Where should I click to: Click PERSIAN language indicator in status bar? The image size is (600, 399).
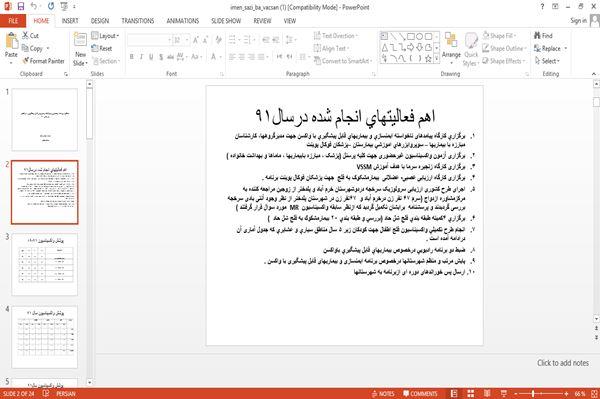click(66, 394)
